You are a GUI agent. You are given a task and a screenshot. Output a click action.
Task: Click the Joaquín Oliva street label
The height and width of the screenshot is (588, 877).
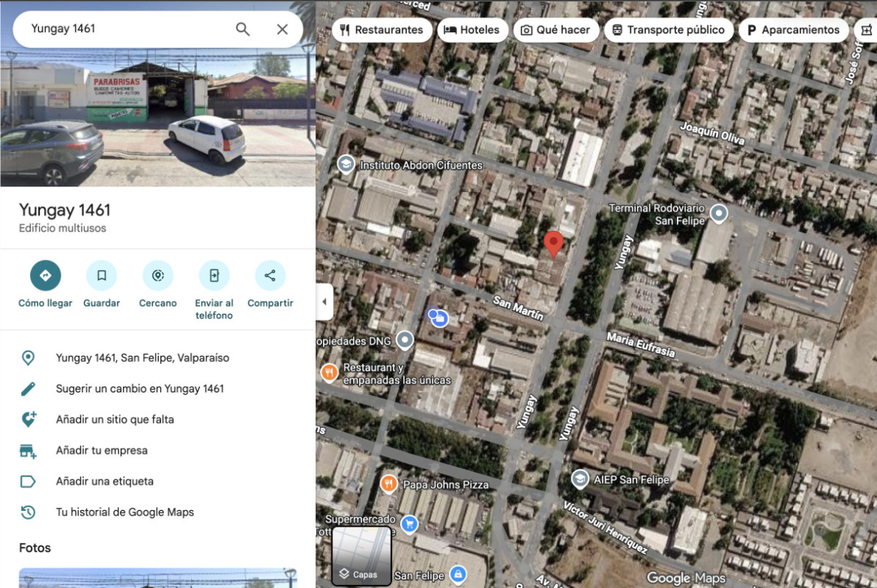click(712, 134)
